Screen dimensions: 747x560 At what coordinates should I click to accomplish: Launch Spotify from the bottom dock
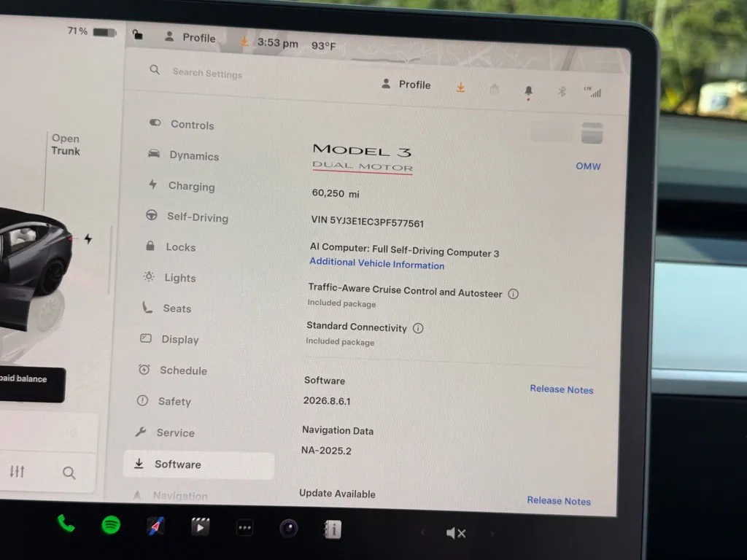(x=111, y=525)
